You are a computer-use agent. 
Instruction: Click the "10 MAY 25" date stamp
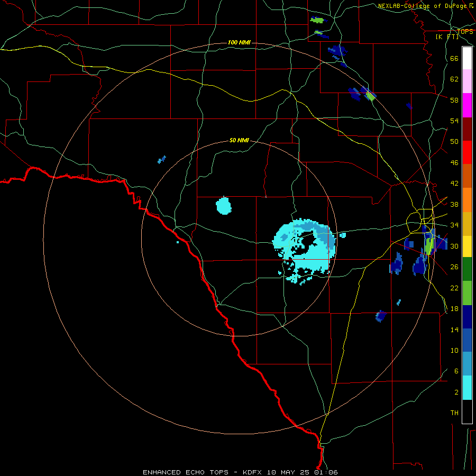(x=288, y=472)
